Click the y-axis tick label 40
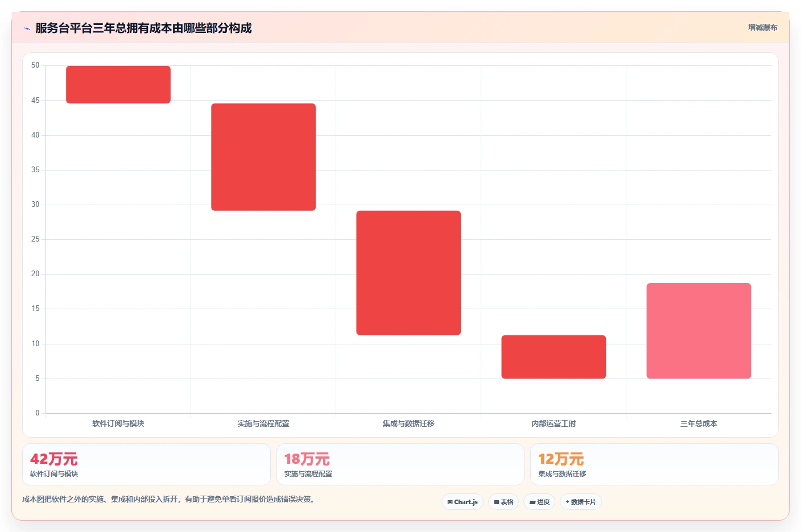 35,135
